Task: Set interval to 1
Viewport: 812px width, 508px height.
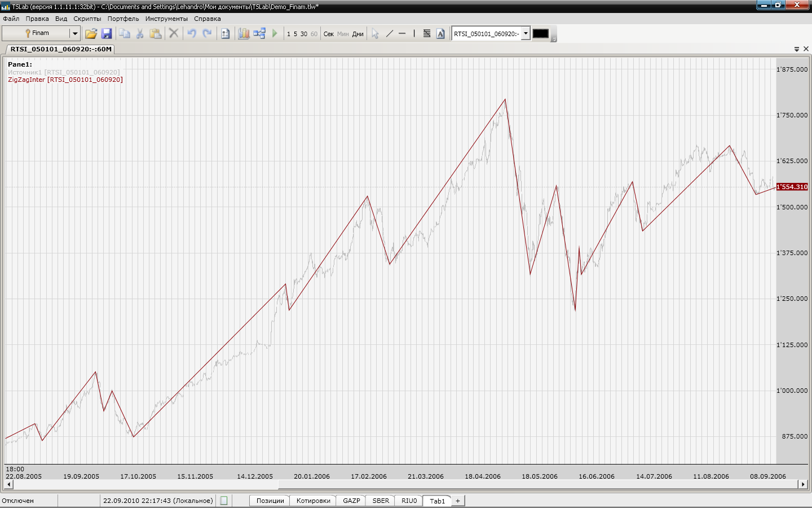Action: coord(289,34)
